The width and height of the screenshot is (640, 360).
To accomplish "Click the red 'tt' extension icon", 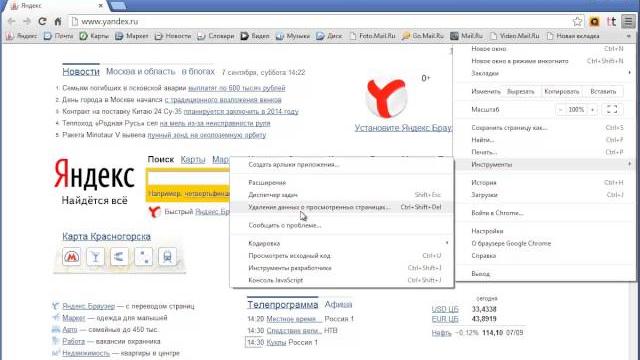I will [x=611, y=22].
